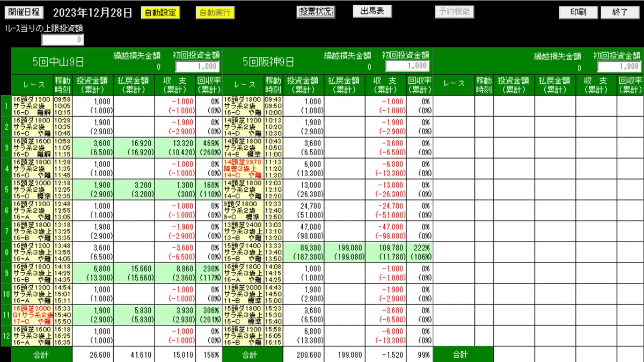This screenshot has height=362, width=644.
Task: Open the 開催日程 schedule button
Action: point(24,12)
